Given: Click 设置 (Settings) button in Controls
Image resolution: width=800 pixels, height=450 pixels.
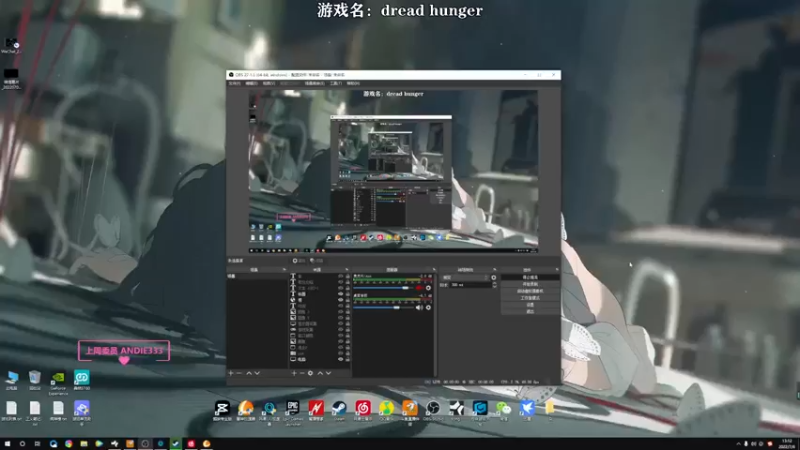Looking at the screenshot, I should point(530,305).
